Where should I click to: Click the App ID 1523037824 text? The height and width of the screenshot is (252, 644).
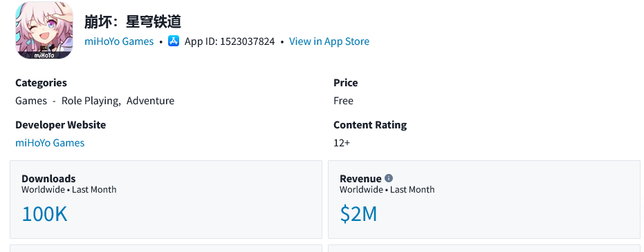point(230,41)
